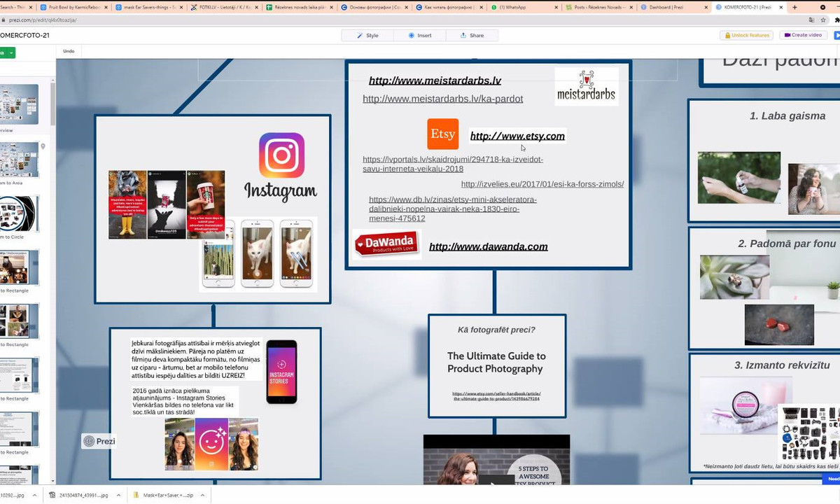Select the red Starbucks cup contest photo
Screen dimensions: 840x504
pyautogui.click(x=206, y=205)
